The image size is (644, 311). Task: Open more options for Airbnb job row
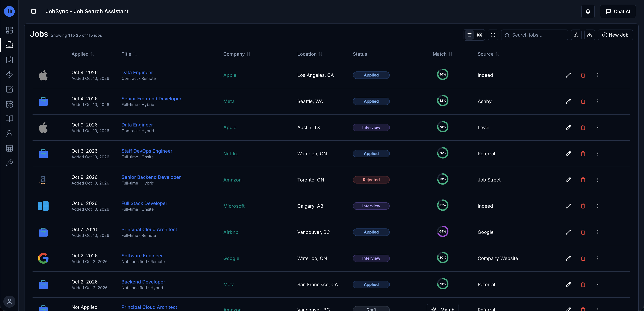[598, 232]
